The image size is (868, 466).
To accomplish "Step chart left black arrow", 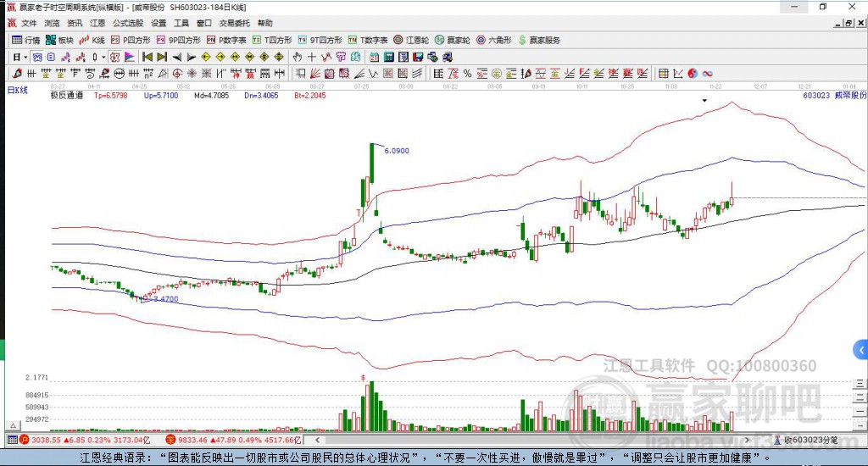I will (176, 57).
